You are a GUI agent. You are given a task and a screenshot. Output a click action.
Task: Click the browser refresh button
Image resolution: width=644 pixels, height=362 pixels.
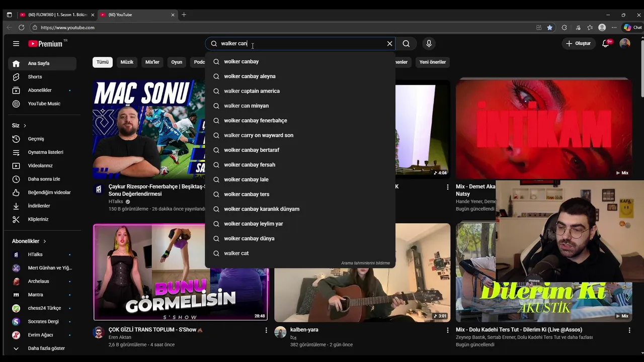21,28
